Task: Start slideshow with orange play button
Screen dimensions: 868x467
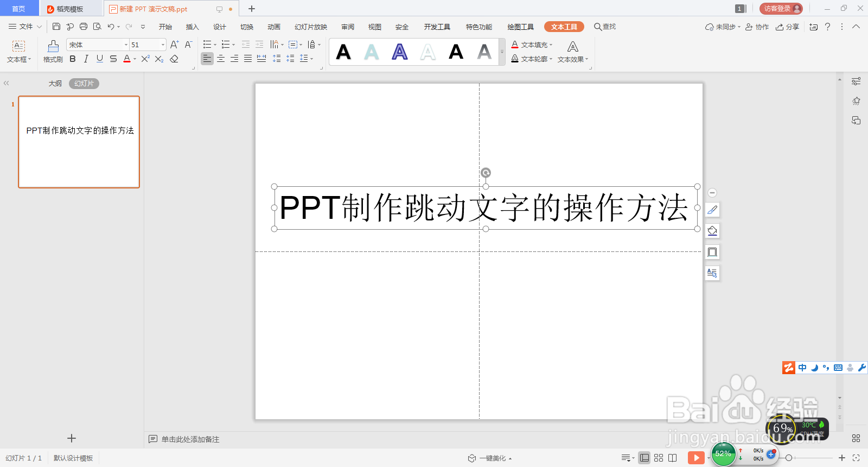Action: point(696,458)
